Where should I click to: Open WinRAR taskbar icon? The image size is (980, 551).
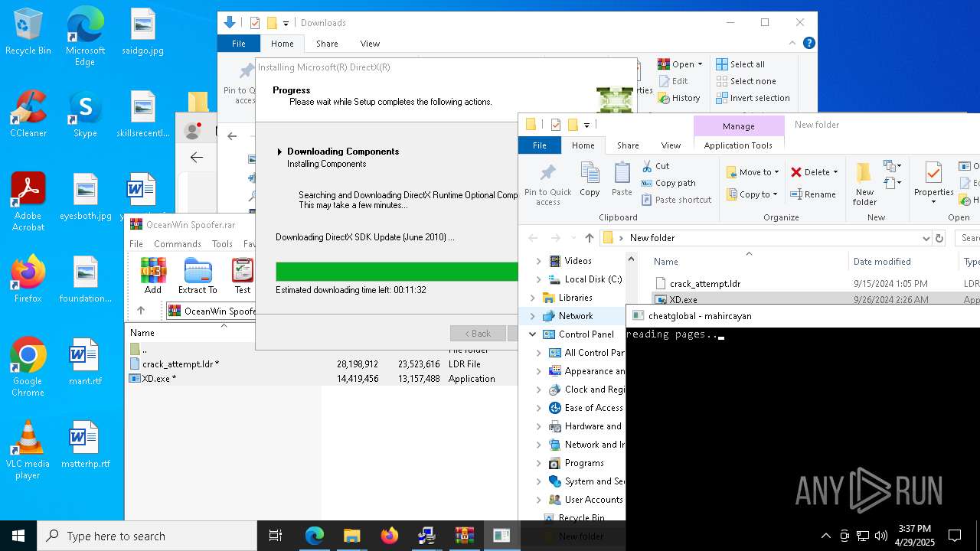[464, 536]
